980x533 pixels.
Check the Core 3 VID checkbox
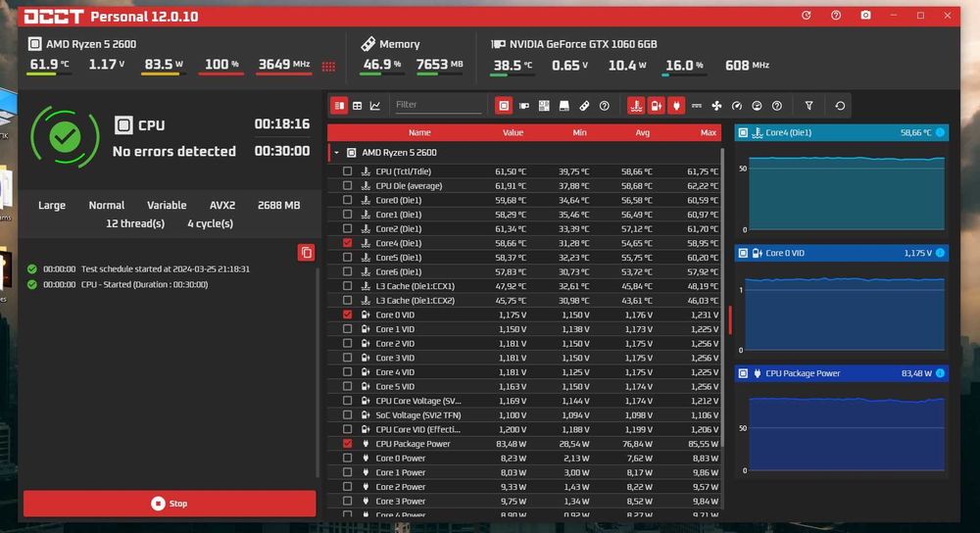coord(348,358)
